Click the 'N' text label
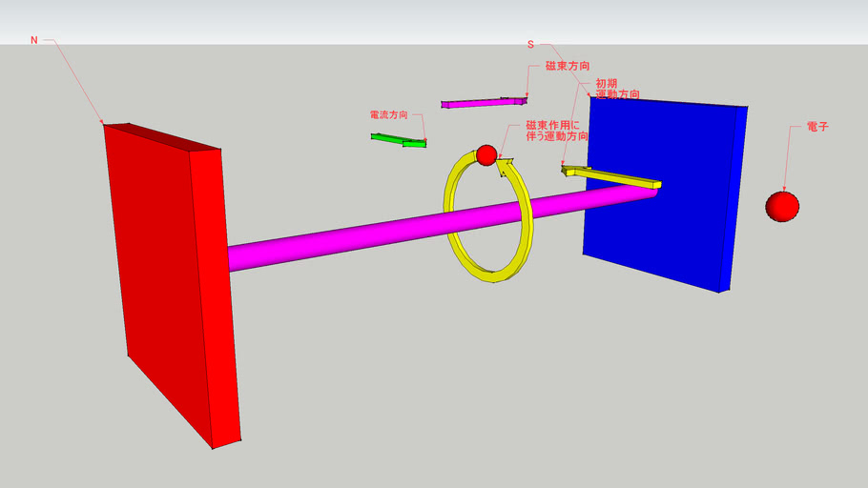 [x=35, y=40]
